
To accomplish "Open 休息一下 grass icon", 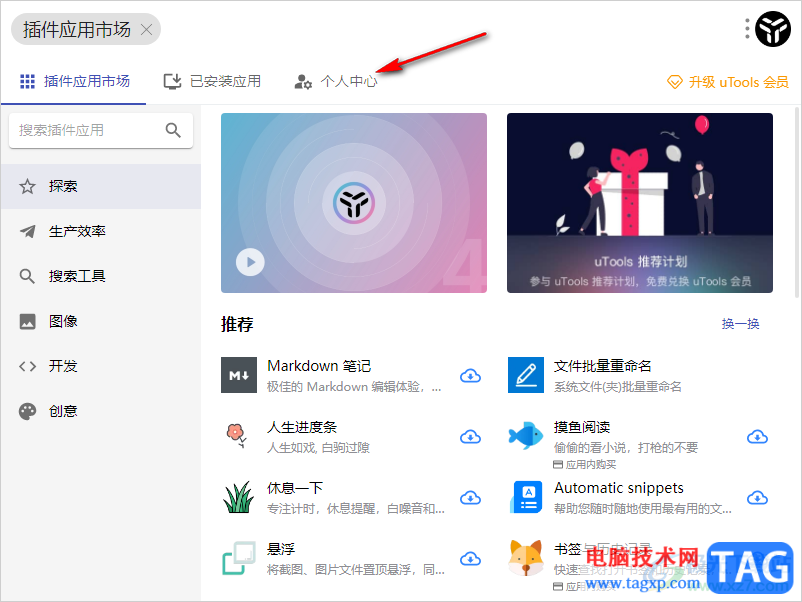I will (239, 497).
